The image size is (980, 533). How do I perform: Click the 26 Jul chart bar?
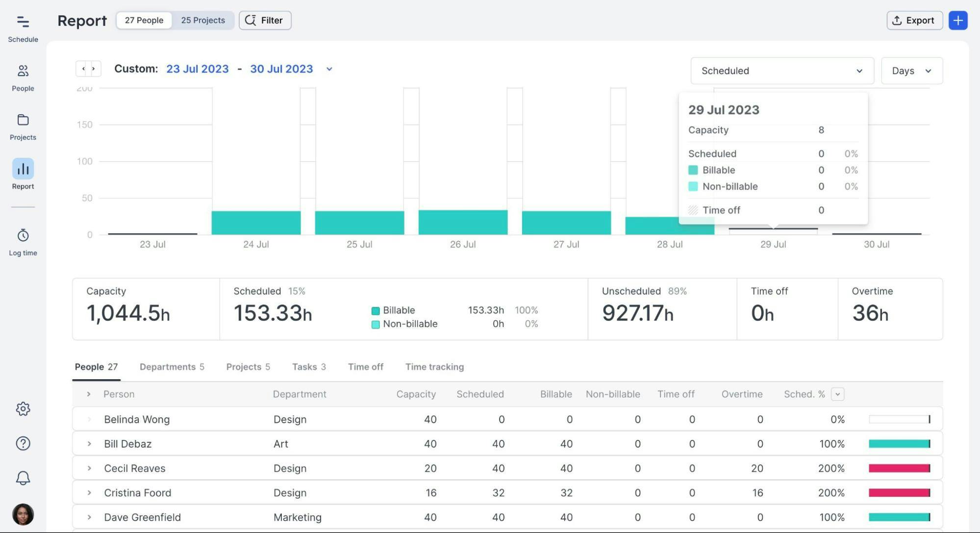click(x=462, y=222)
